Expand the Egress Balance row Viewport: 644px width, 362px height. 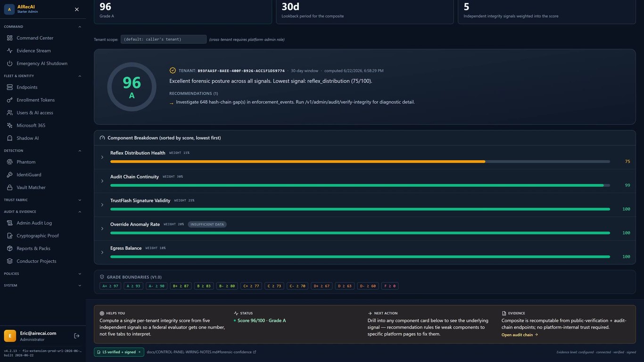(x=102, y=253)
